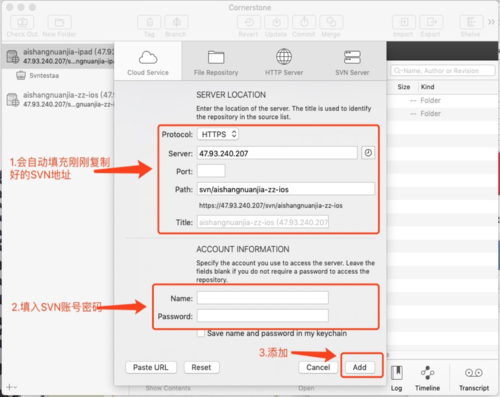Click the Revert toolbar icon

249,22
